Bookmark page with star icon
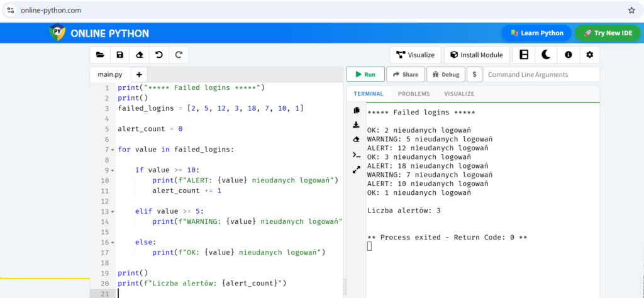 [x=631, y=10]
